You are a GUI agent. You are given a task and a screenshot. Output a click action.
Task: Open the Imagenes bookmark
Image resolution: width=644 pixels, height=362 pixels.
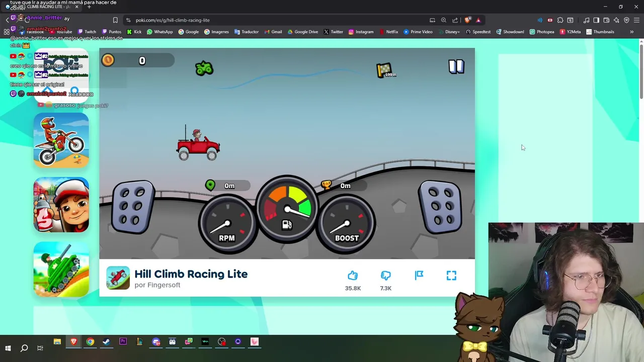pyautogui.click(x=216, y=32)
